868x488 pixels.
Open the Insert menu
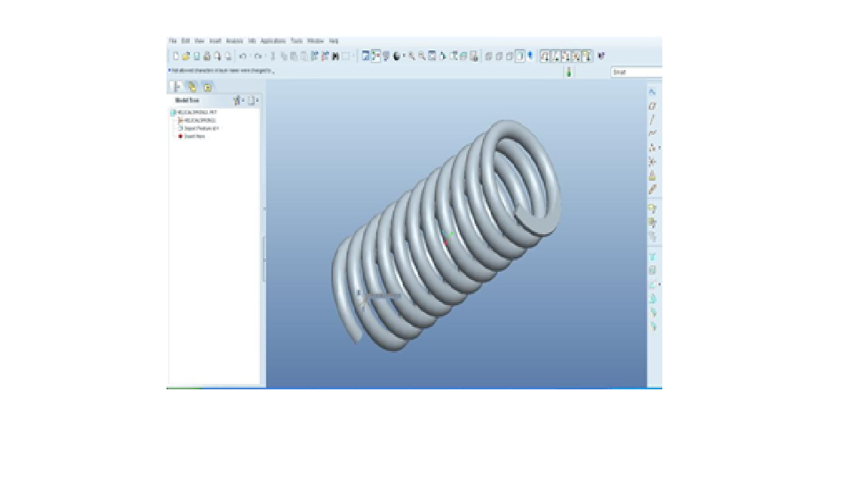click(x=215, y=41)
